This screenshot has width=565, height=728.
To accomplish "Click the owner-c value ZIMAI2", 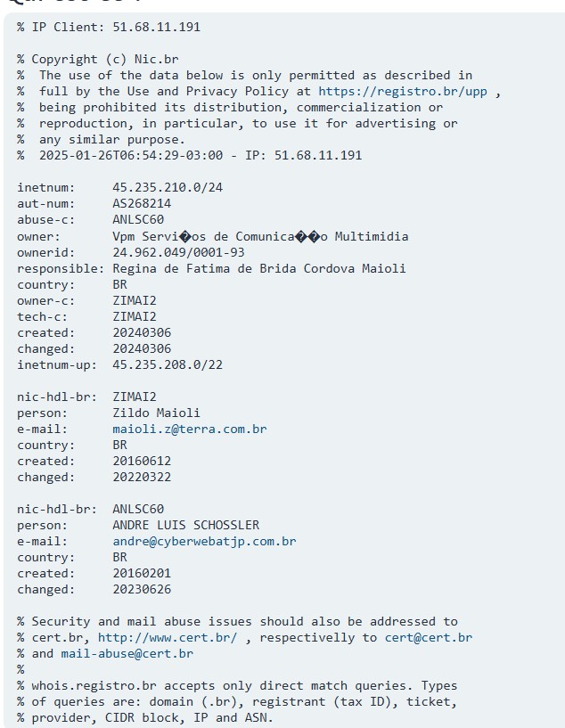I will click(135, 300).
